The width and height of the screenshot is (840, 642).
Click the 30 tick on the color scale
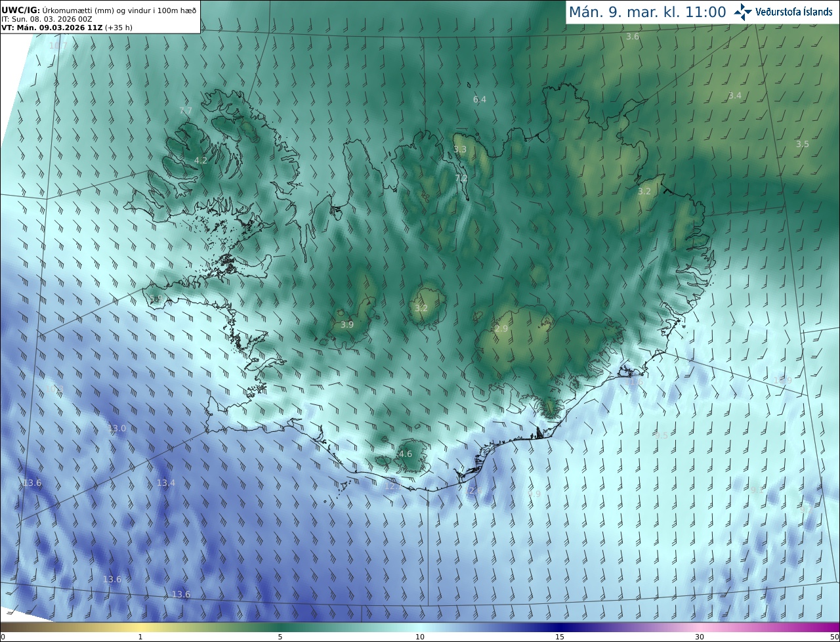700,637
